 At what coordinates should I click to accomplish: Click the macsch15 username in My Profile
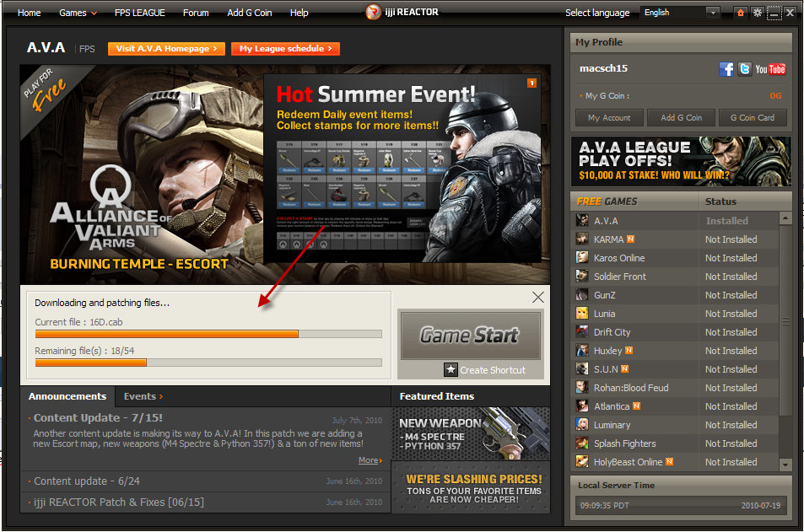603,68
